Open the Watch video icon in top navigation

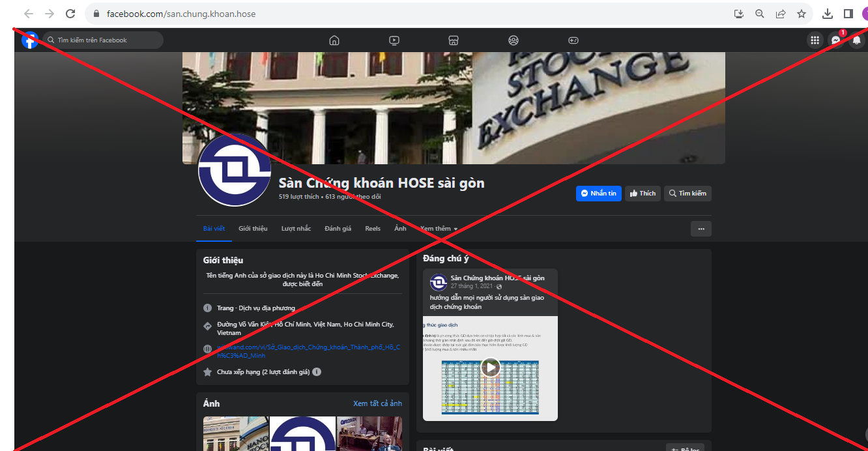(394, 40)
